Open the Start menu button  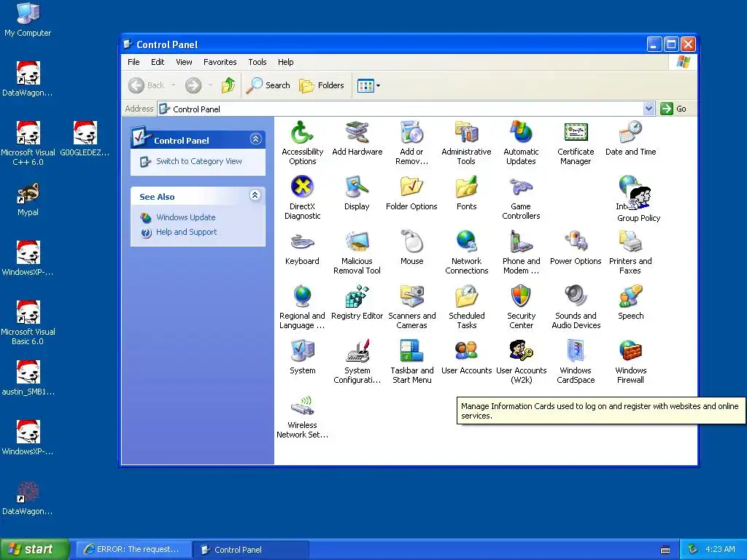(x=34, y=550)
